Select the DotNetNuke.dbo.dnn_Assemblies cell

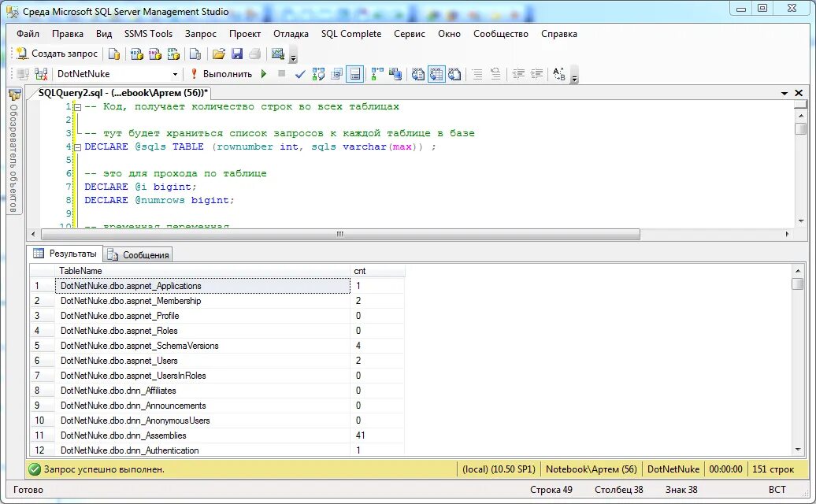click(x=202, y=435)
